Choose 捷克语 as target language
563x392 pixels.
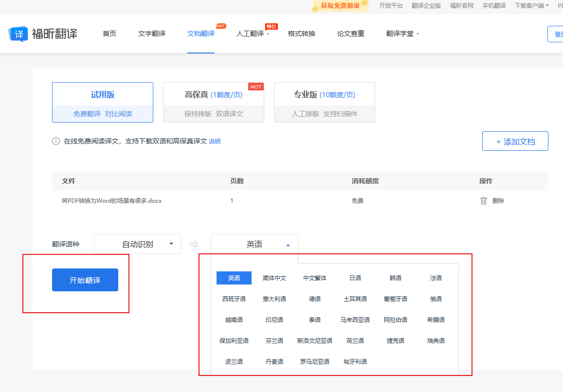395,340
